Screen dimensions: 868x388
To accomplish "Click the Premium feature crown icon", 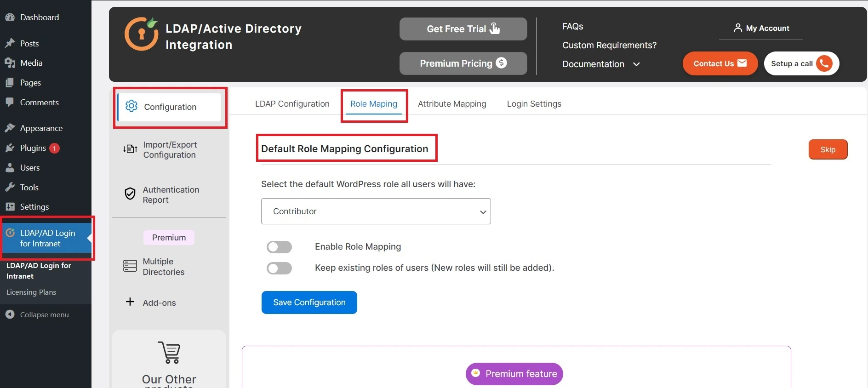I will 476,373.
